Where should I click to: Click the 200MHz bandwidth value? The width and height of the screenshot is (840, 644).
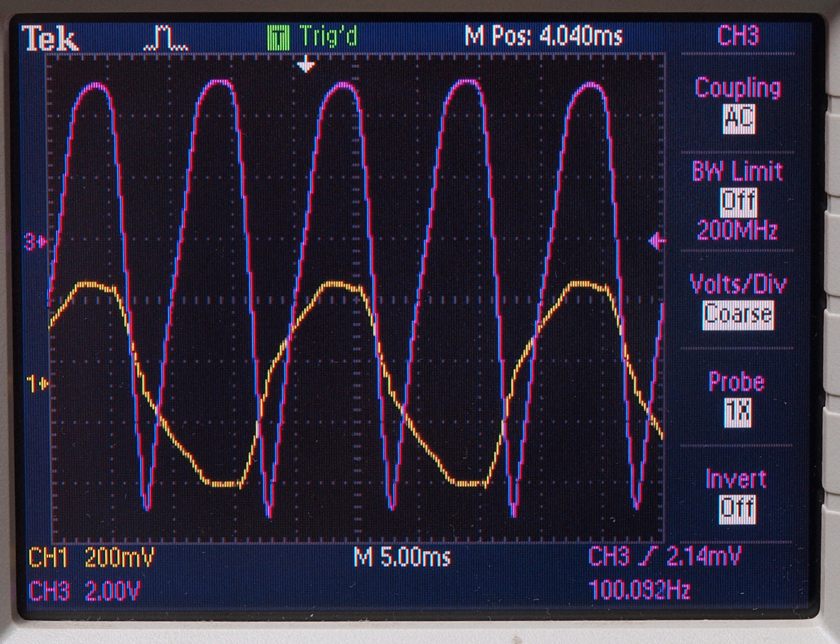coord(737,231)
